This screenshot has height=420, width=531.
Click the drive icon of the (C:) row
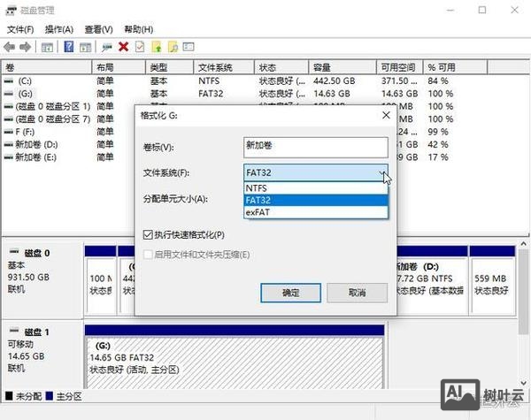[9, 80]
